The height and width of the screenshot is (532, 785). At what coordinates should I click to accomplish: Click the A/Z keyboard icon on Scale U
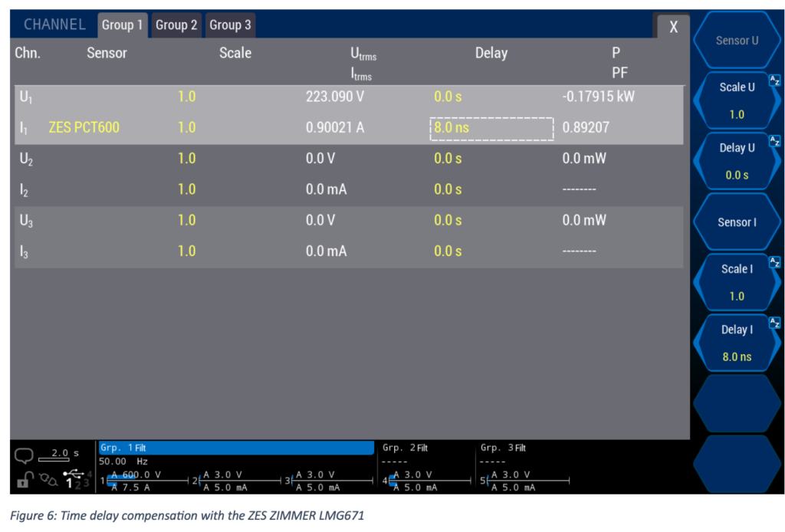coord(774,80)
